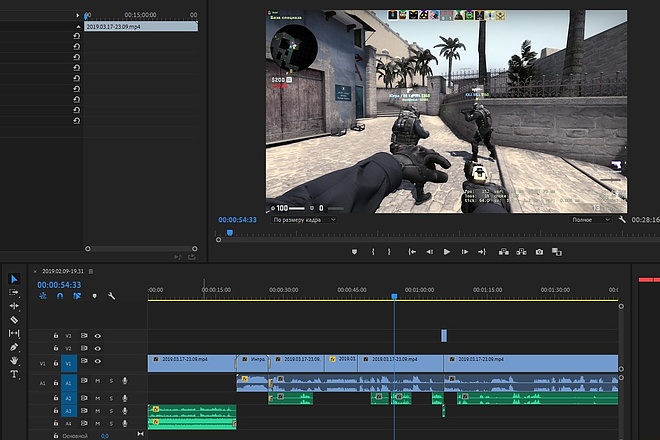Click master track volume value 0,0
The height and width of the screenshot is (440, 660).
coord(105,436)
